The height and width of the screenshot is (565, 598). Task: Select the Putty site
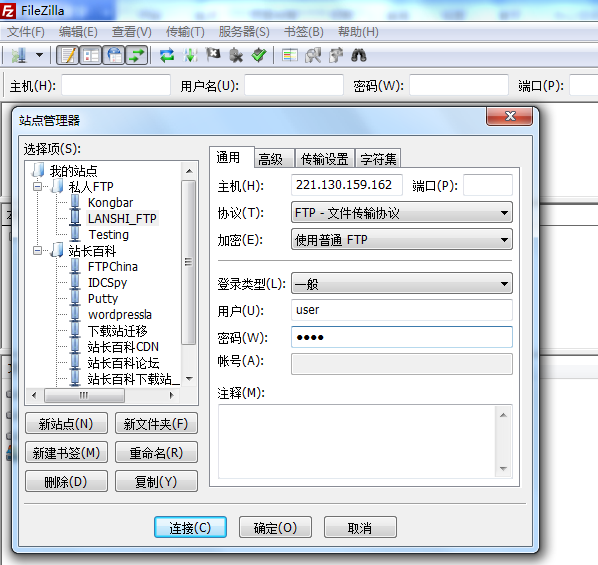[103, 299]
